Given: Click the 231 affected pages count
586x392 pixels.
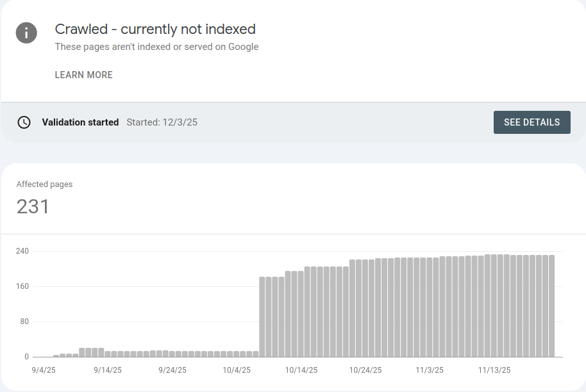Looking at the screenshot, I should [33, 206].
